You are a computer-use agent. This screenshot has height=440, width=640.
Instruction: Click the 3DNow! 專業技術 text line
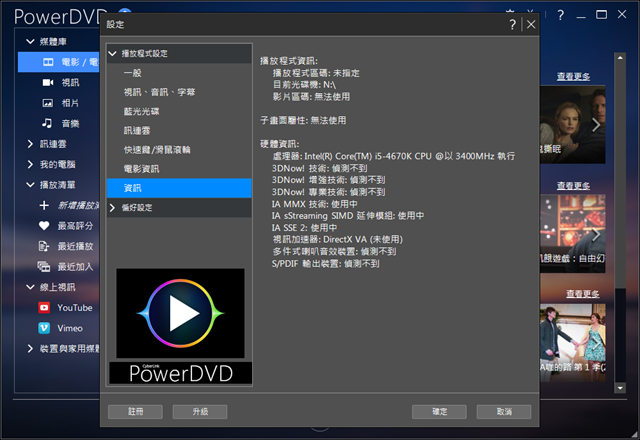coord(329,192)
